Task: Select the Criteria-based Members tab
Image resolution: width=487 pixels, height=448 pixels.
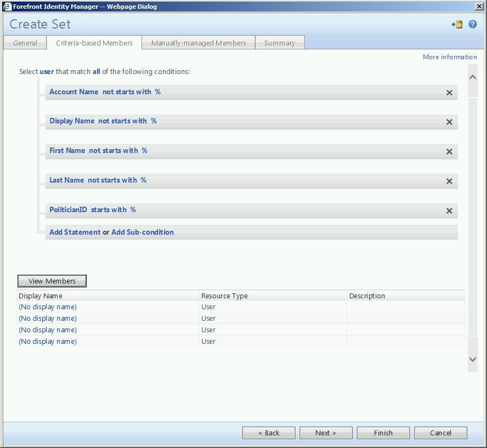Action: [x=94, y=43]
